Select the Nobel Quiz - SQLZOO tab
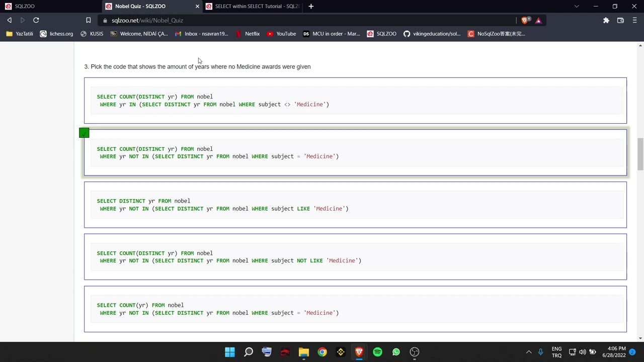 click(152, 6)
